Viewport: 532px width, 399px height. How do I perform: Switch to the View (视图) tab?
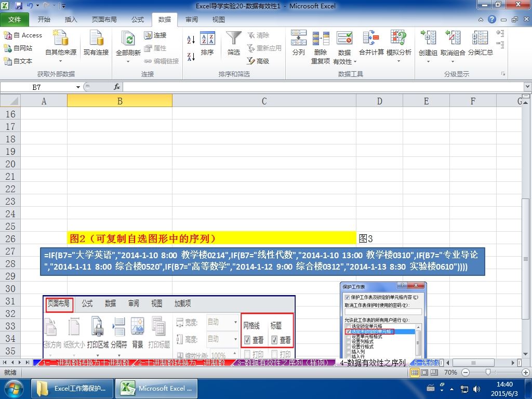pyautogui.click(x=219, y=20)
